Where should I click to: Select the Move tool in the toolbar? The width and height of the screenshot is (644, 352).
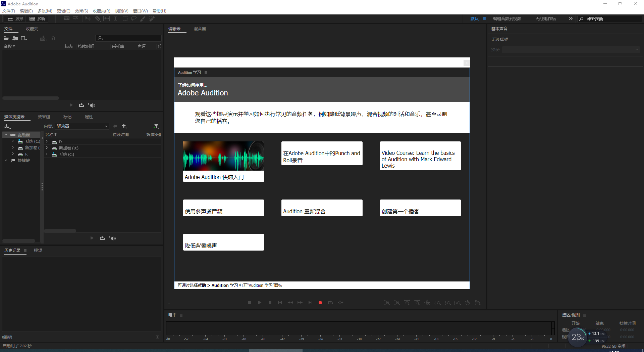[88, 18]
